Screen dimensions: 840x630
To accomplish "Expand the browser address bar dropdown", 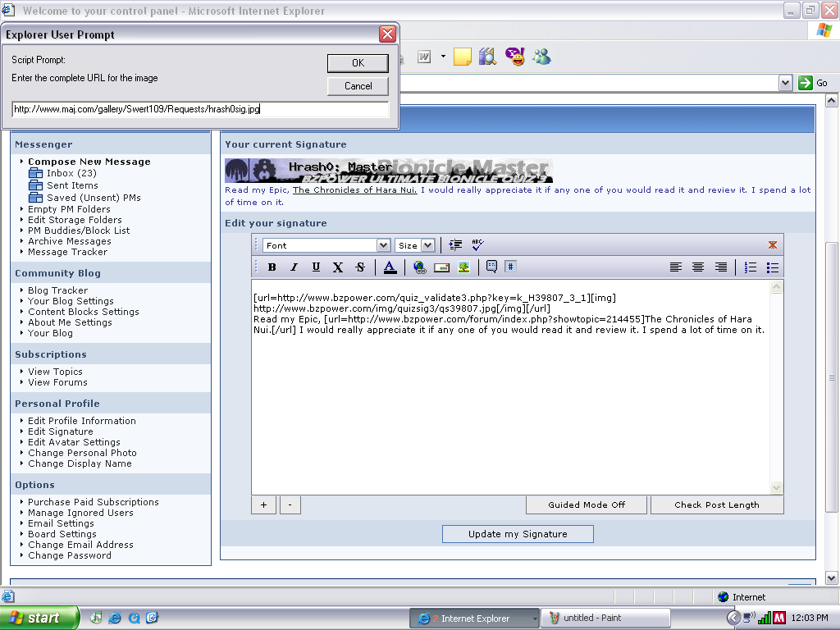I will (785, 82).
